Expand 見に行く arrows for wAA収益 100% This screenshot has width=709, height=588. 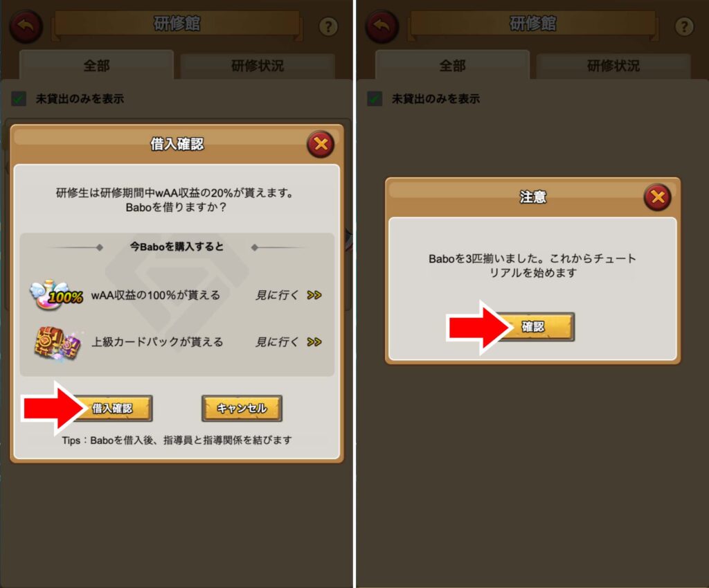click(314, 295)
